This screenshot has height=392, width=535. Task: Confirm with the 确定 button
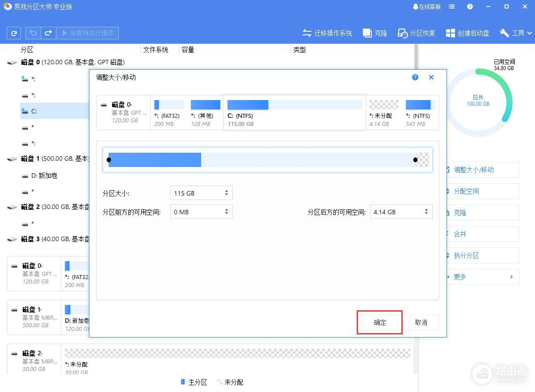tap(380, 322)
